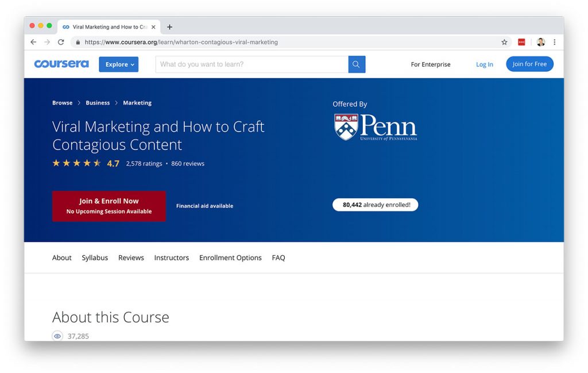The width and height of the screenshot is (588, 373).
Task: Click the 4.7 rating value
Action: 113,163
